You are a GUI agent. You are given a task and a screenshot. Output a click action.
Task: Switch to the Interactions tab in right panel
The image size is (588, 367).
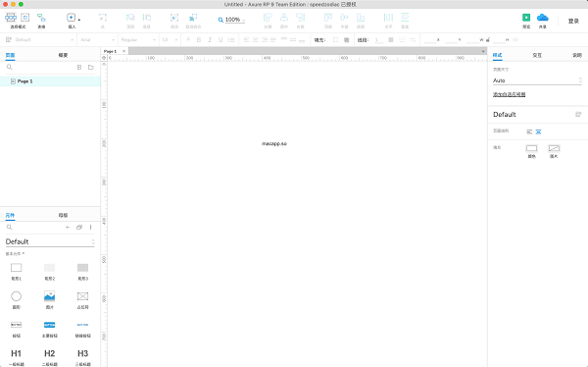coord(537,55)
